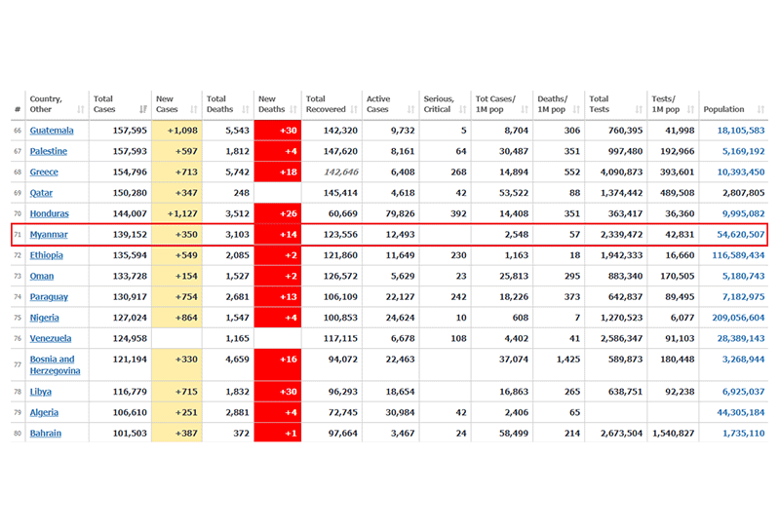This screenshot has width=780, height=532.
Task: Open Ethiopia's population link 116,589,434
Action: [x=733, y=255]
